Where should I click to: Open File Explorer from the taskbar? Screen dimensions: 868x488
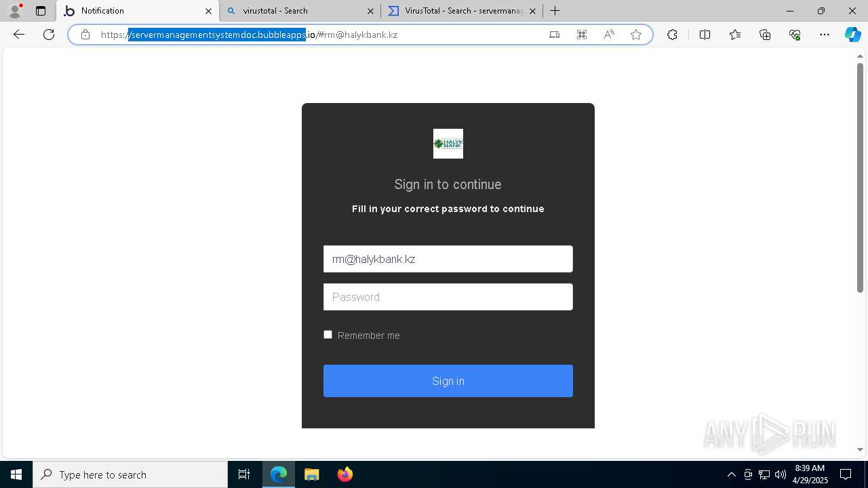point(311,474)
